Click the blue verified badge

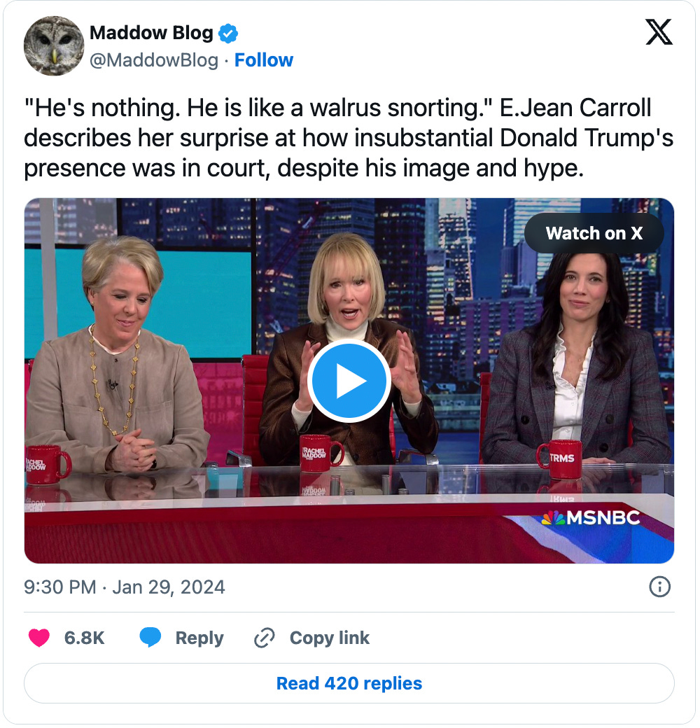point(228,34)
